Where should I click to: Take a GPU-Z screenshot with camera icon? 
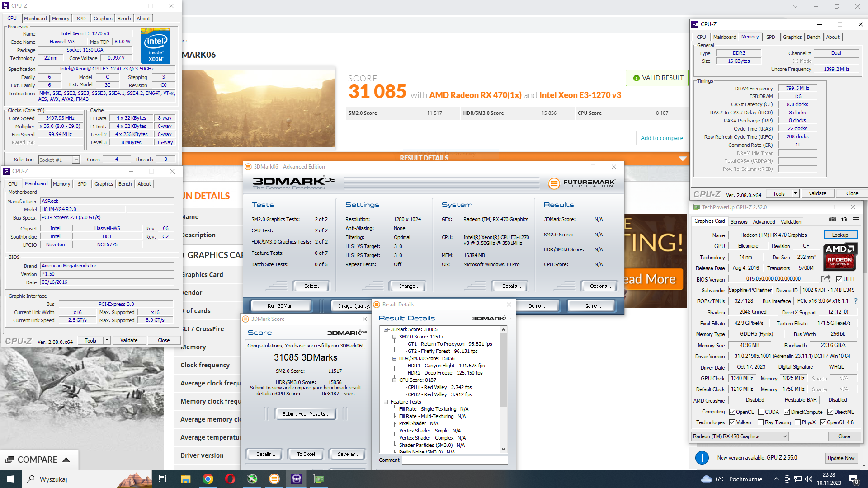pyautogui.click(x=833, y=219)
